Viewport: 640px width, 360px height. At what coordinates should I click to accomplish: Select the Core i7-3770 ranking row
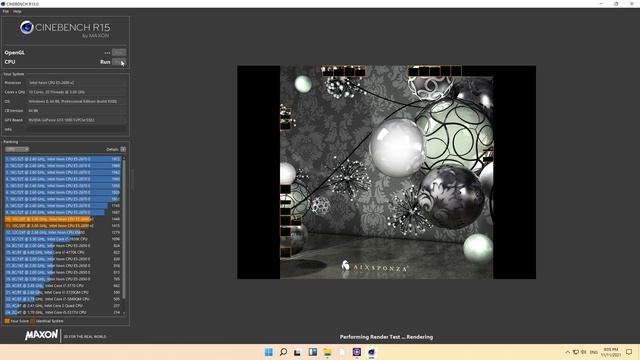(x=63, y=286)
